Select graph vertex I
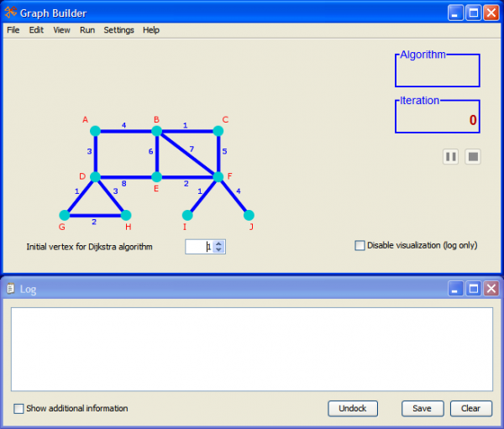The image size is (504, 429). [187, 215]
